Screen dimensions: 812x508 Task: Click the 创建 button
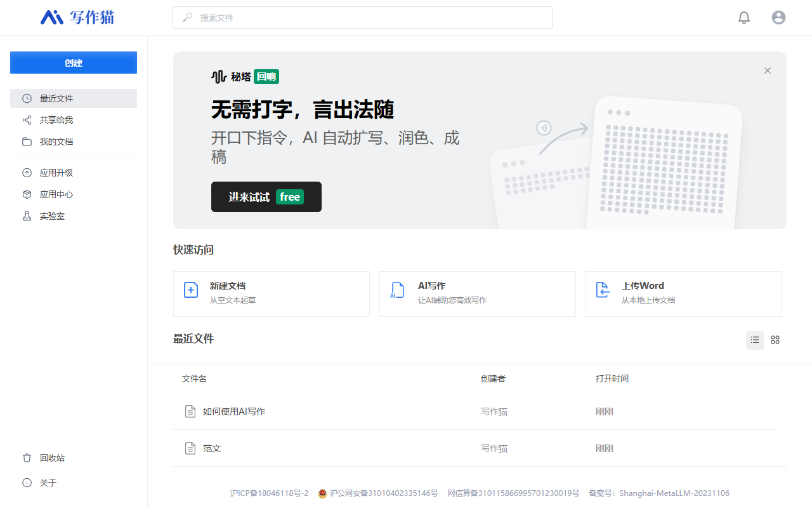73,62
